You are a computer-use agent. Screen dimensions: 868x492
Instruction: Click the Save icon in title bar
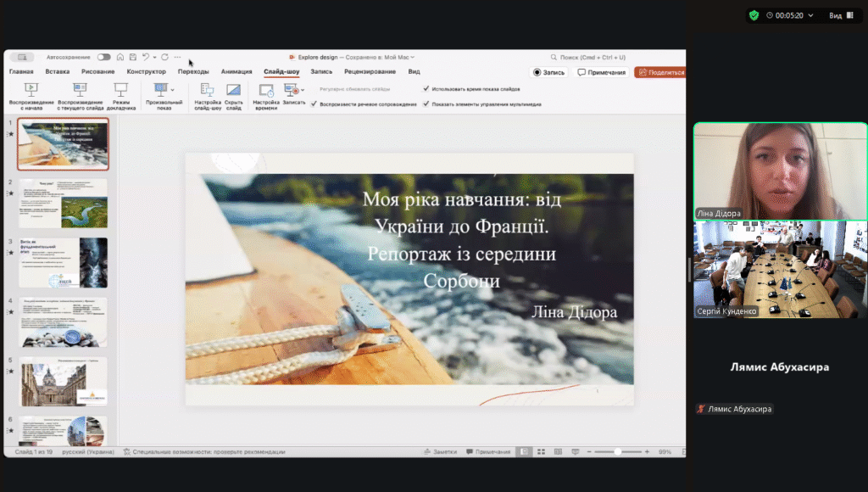pos(133,57)
